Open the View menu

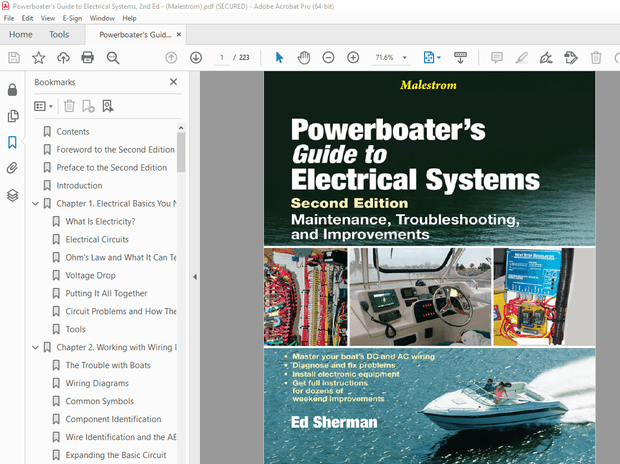pyautogui.click(x=48, y=18)
